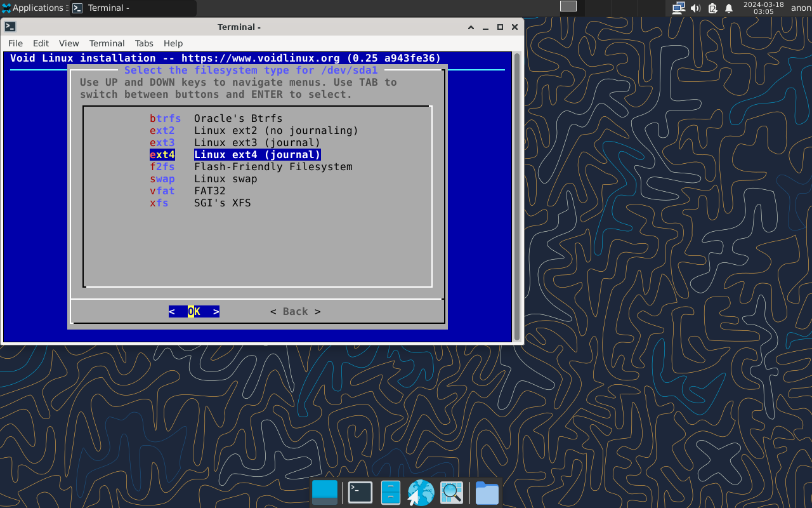
Task: Open the View menu
Action: pos(69,43)
